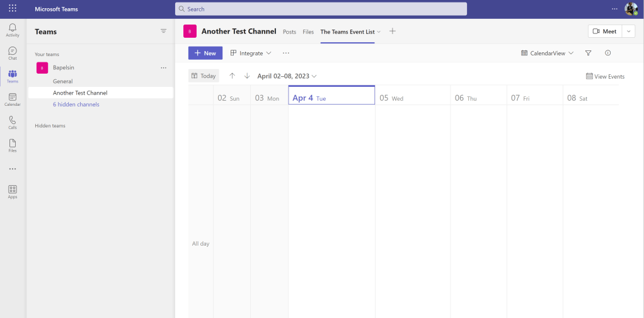The height and width of the screenshot is (318, 644).
Task: Open the Calls section in sidebar
Action: point(13,123)
